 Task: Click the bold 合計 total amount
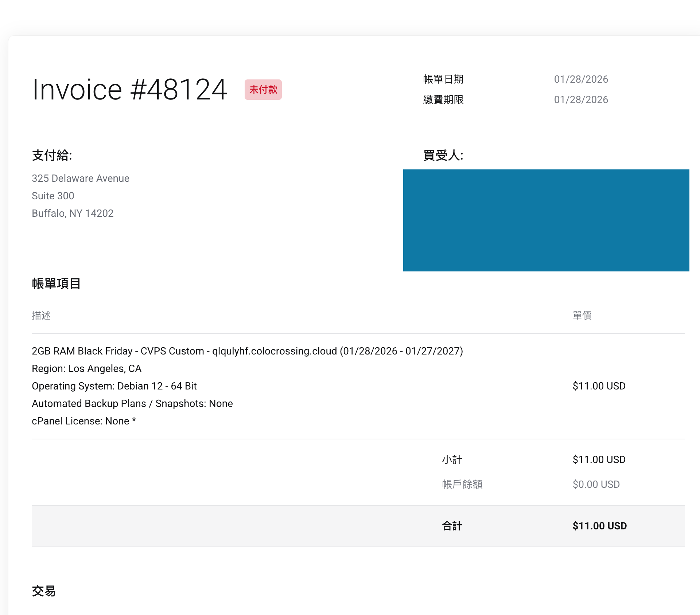(599, 526)
